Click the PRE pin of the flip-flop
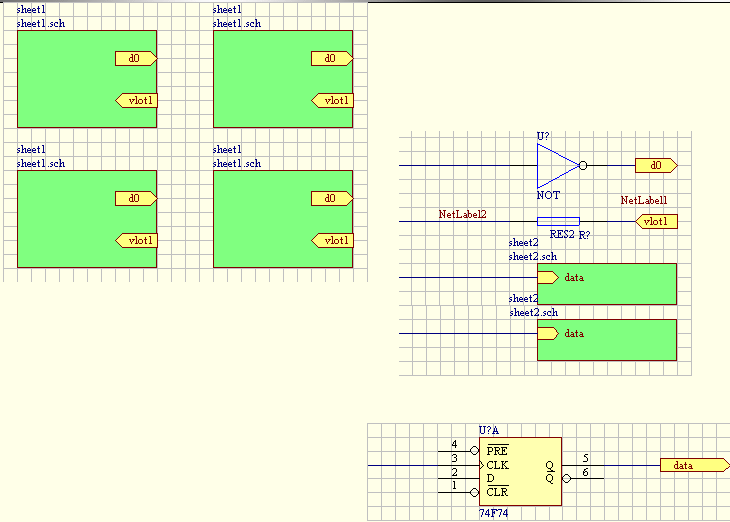 pos(497,451)
